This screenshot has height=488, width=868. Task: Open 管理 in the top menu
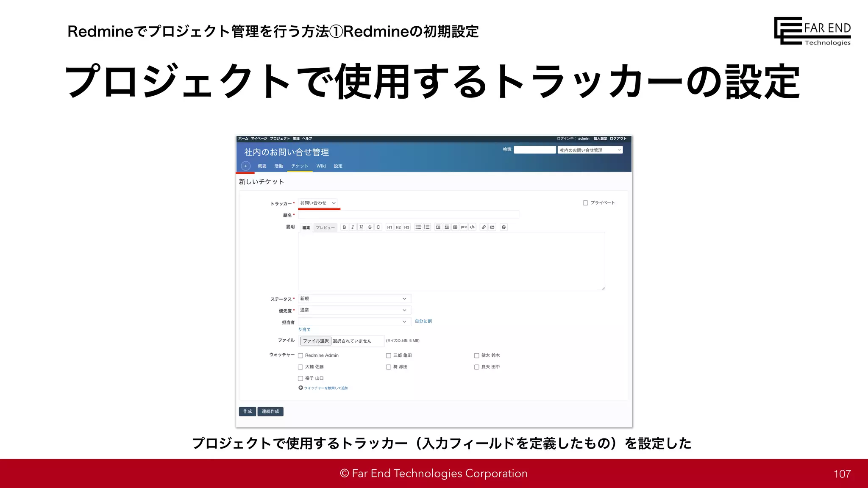(x=296, y=139)
